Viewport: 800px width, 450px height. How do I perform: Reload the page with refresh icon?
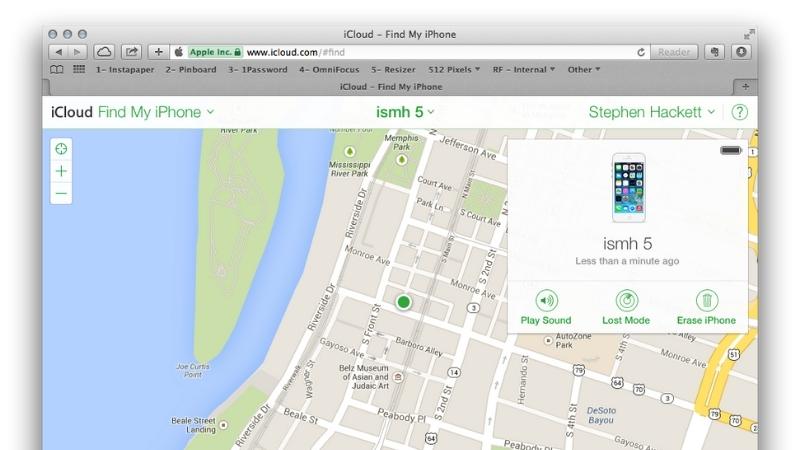pos(641,52)
